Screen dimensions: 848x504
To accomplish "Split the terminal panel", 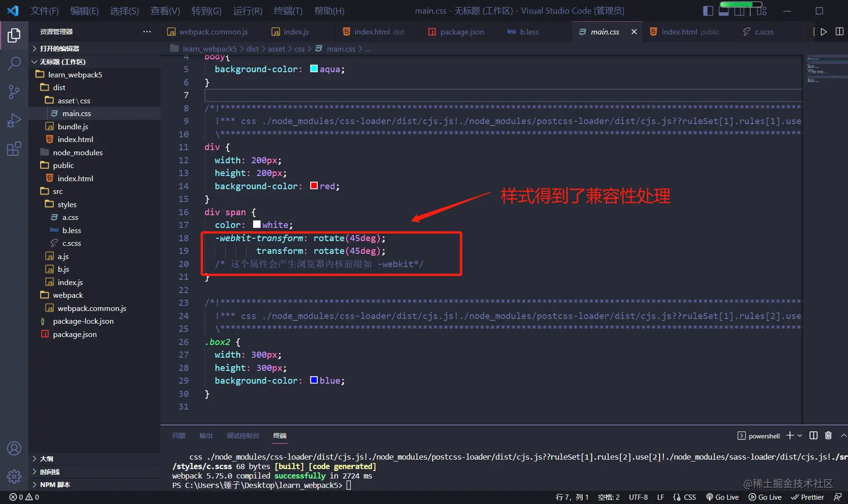I will 814,436.
